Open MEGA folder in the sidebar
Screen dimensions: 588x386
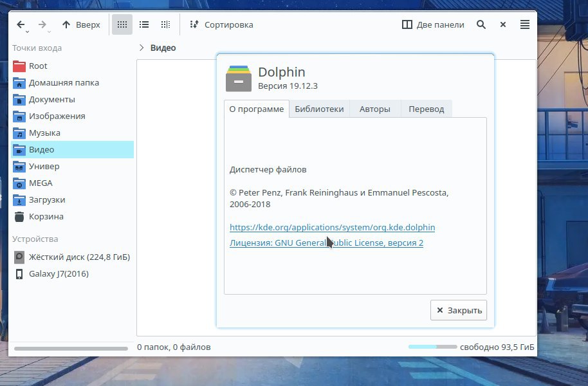[73, 183]
